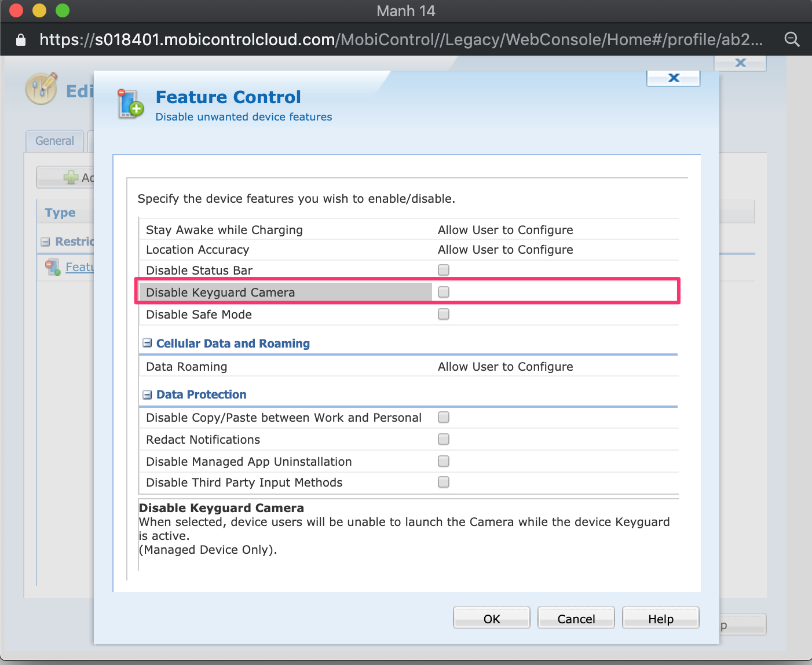Click the Feature Control device icon
This screenshot has width=812, height=665.
[x=130, y=104]
